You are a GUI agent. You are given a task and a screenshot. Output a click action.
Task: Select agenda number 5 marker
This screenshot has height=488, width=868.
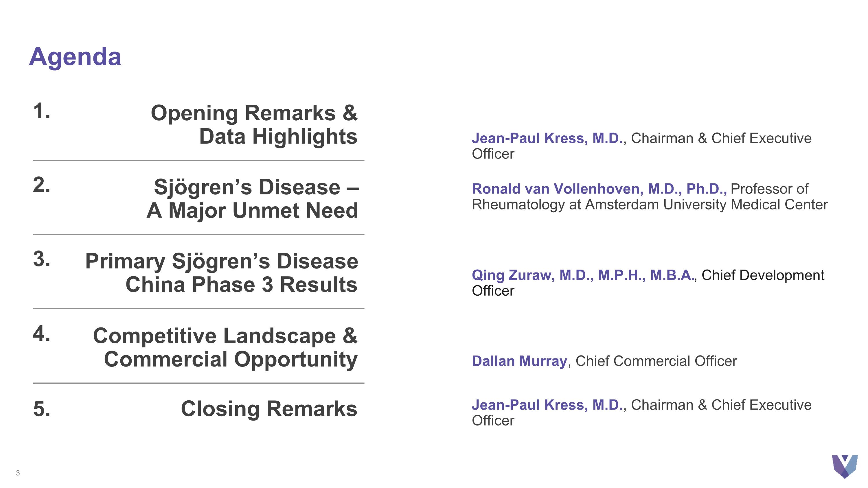(x=41, y=408)
